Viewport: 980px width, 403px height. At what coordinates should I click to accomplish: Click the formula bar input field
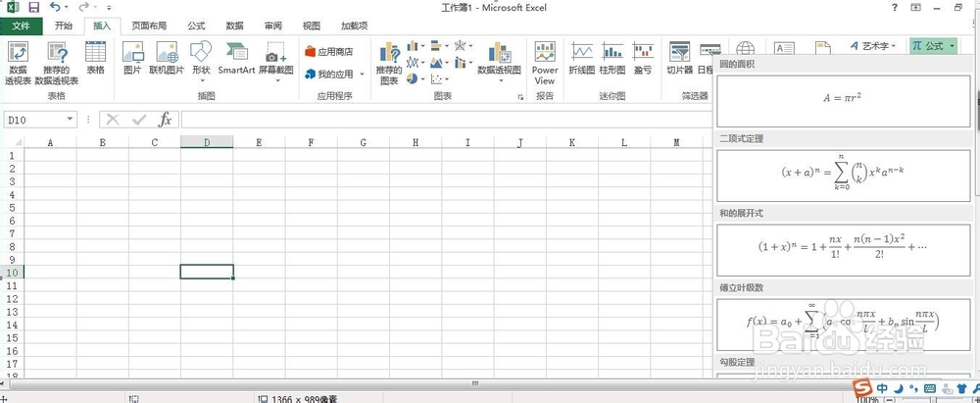tap(446, 119)
